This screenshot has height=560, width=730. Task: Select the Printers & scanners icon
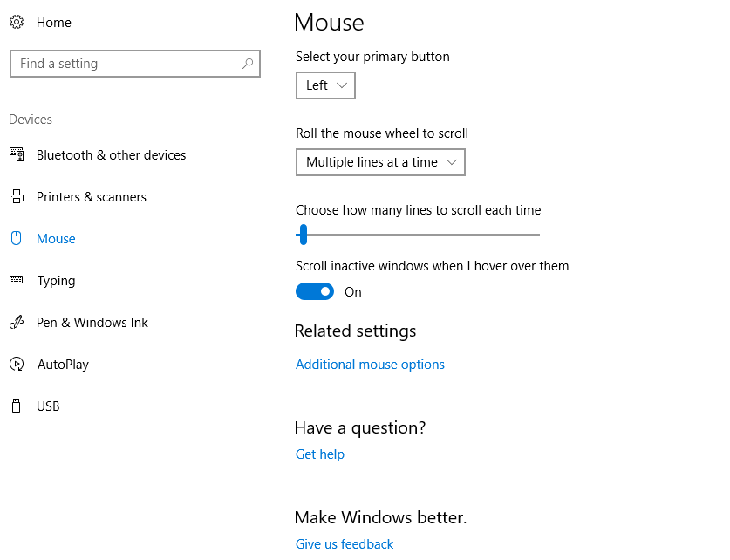[17, 196]
